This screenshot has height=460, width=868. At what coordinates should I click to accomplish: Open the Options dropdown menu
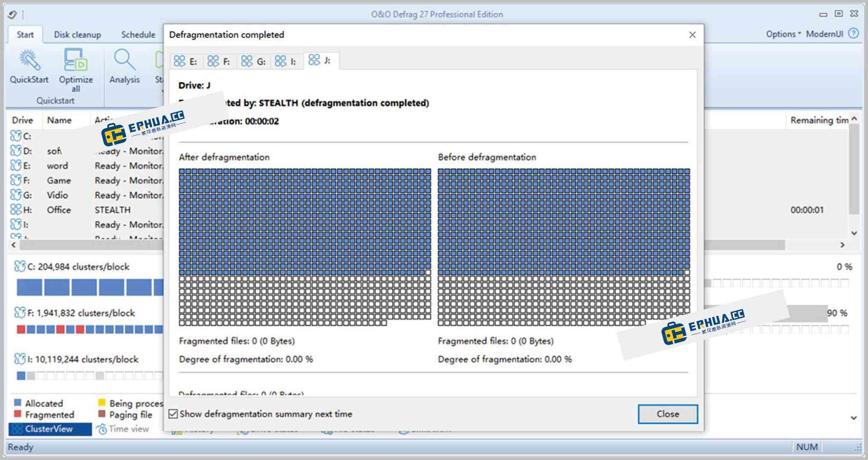pos(783,34)
